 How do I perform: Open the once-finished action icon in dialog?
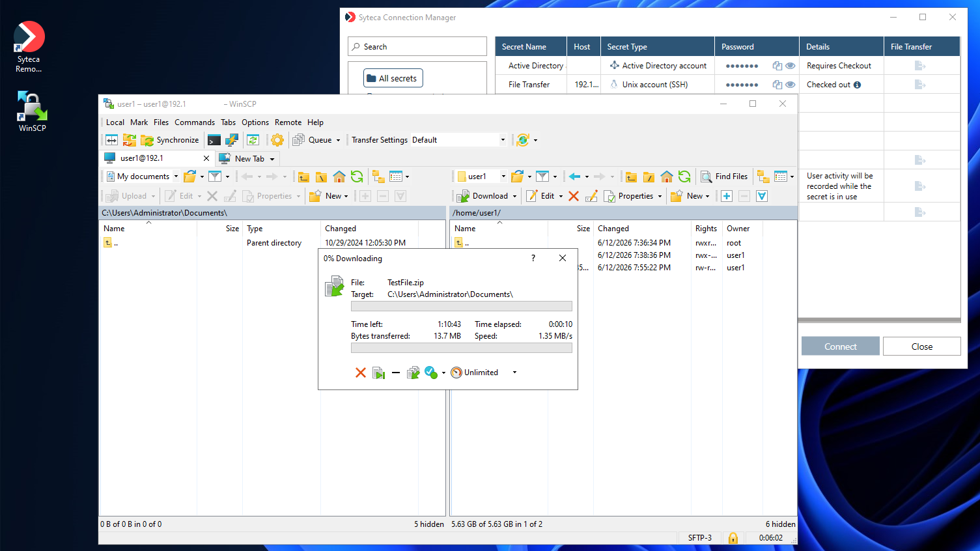point(431,373)
